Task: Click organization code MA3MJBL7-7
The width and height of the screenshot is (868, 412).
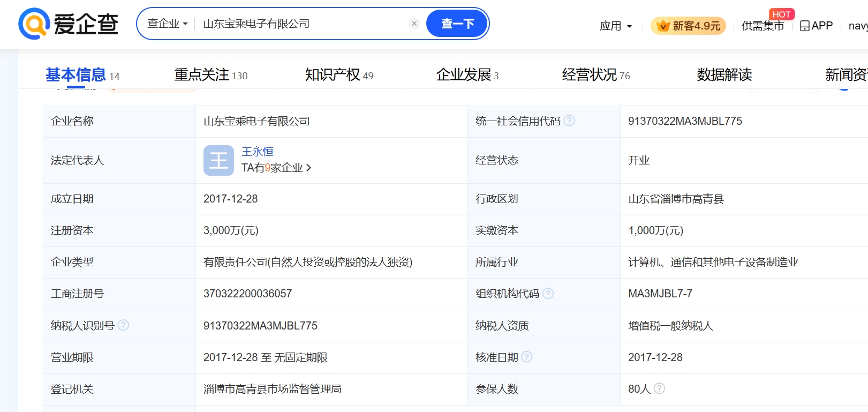Action: pos(660,294)
